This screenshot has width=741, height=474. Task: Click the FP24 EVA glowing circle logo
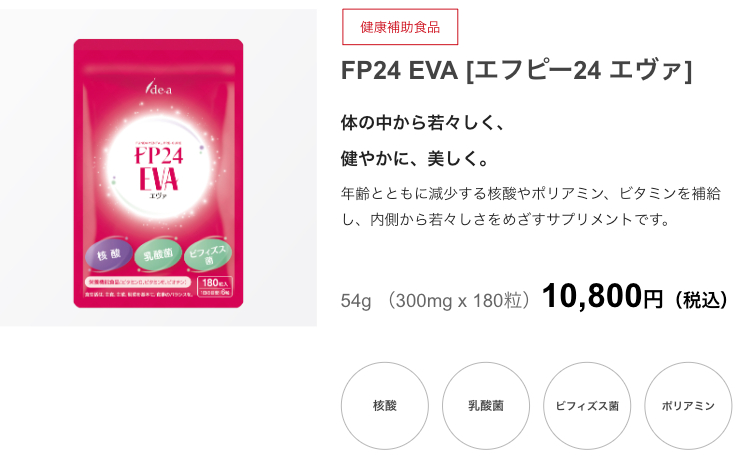coord(158,167)
